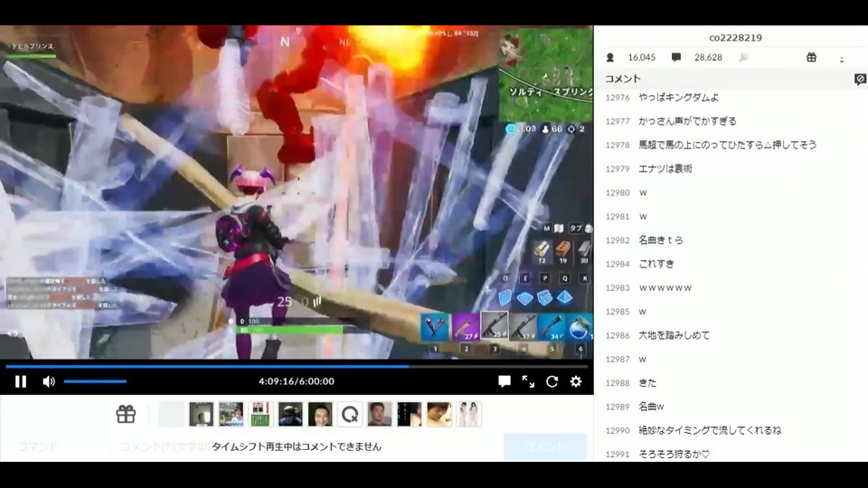Click the タイムシフト再生中はコメントできません notice

coord(297,446)
